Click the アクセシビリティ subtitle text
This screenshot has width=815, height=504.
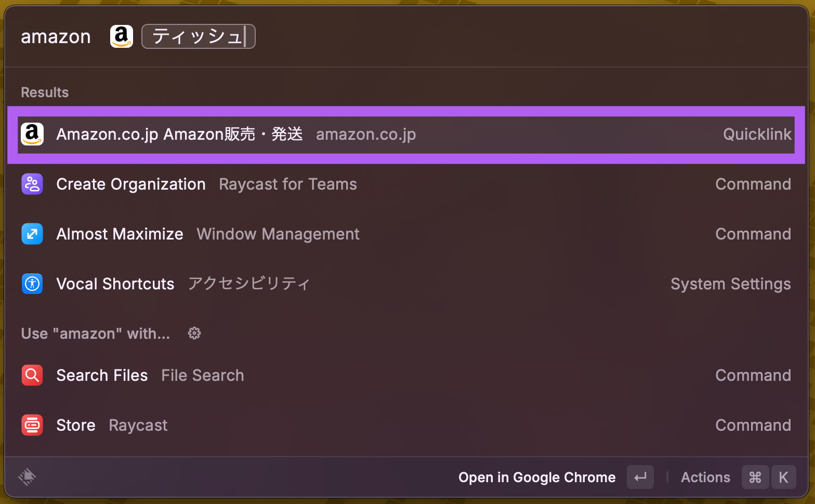[x=249, y=284]
